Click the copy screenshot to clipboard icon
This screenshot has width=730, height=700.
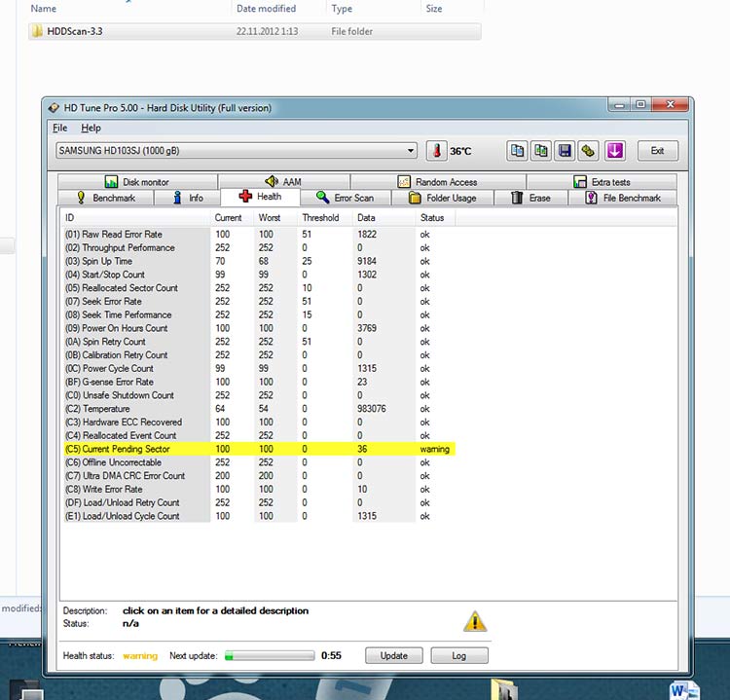[x=540, y=151]
